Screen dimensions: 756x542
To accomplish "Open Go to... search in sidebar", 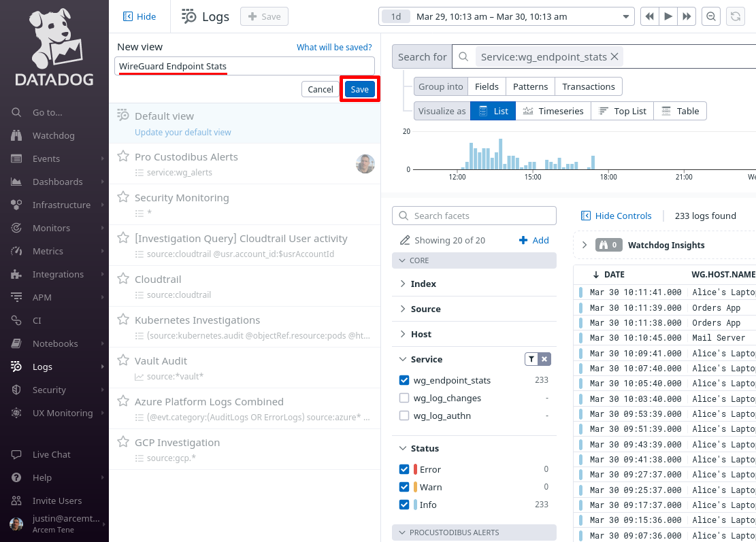I will tap(47, 112).
